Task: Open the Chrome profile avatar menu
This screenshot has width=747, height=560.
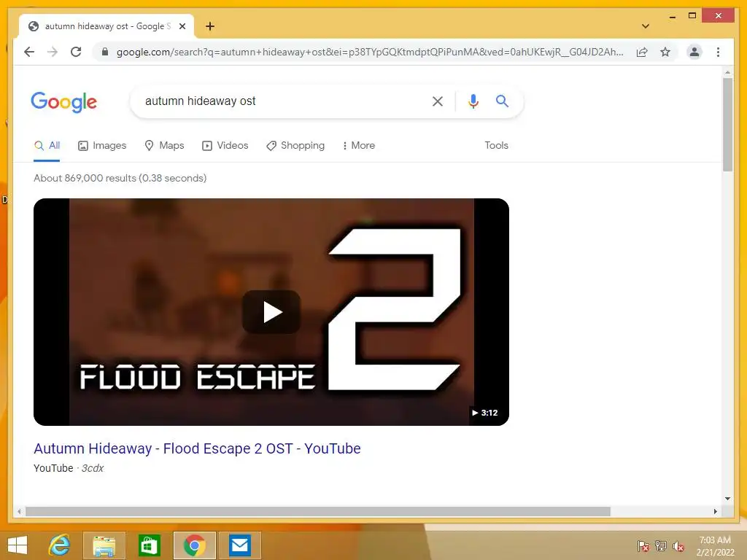Action: [x=694, y=52]
